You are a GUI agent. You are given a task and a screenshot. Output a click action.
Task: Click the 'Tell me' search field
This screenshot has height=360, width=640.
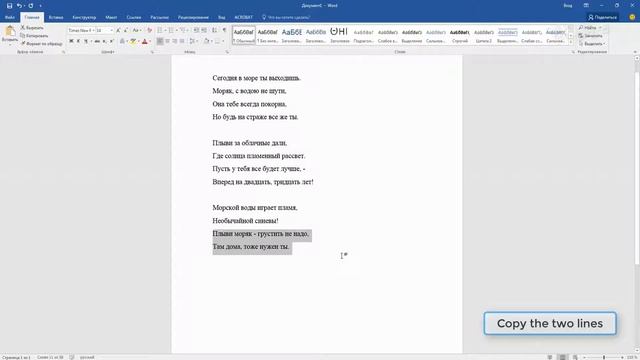[286, 17]
